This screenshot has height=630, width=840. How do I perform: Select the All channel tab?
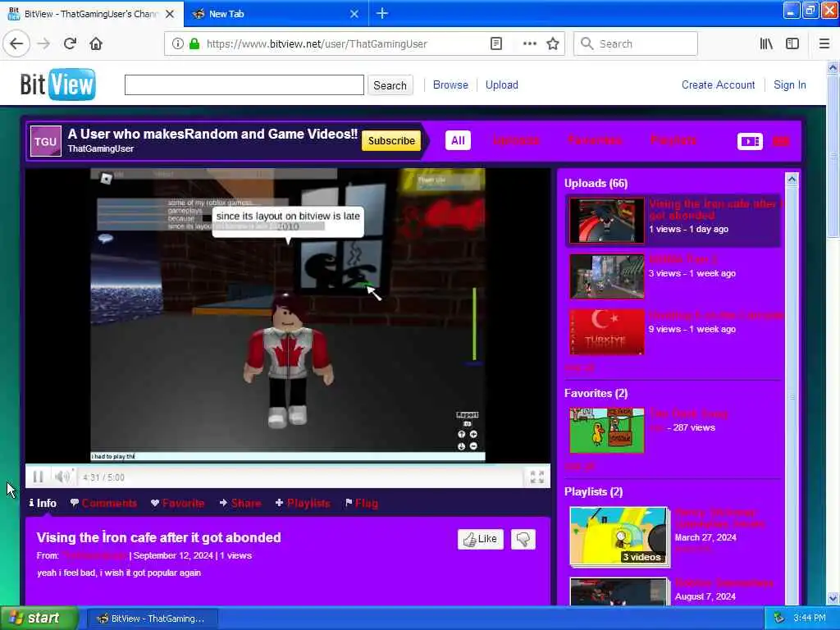click(x=458, y=140)
